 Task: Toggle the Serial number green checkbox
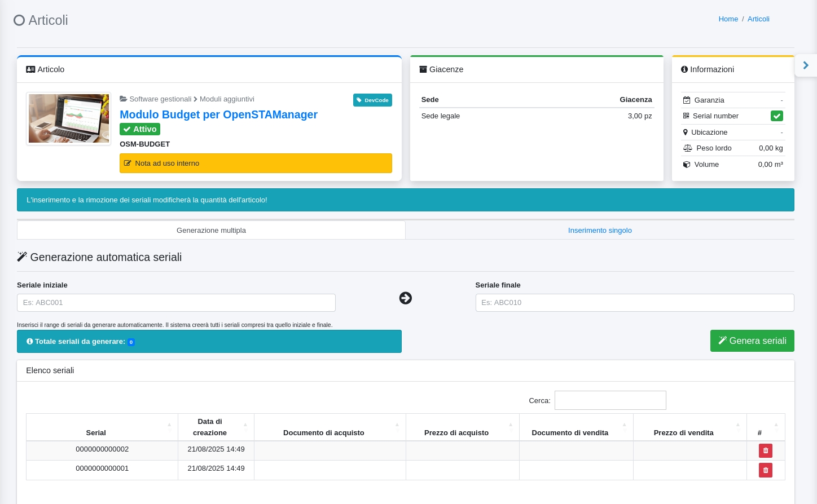[776, 116]
